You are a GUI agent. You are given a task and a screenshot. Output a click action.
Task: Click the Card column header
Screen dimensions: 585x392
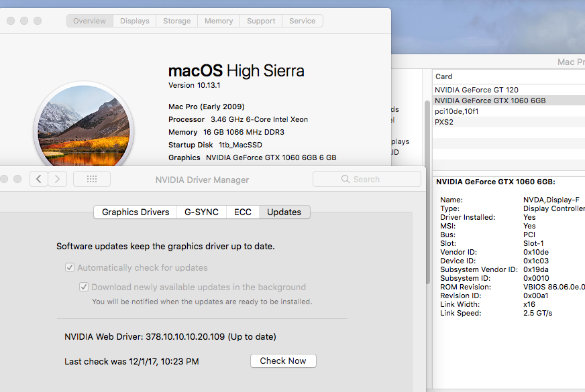(x=509, y=76)
